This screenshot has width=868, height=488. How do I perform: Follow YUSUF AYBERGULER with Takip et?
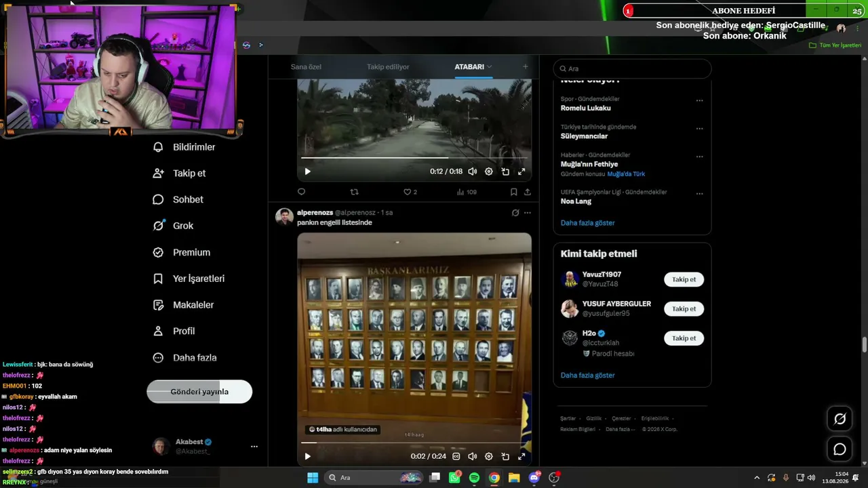pyautogui.click(x=684, y=309)
